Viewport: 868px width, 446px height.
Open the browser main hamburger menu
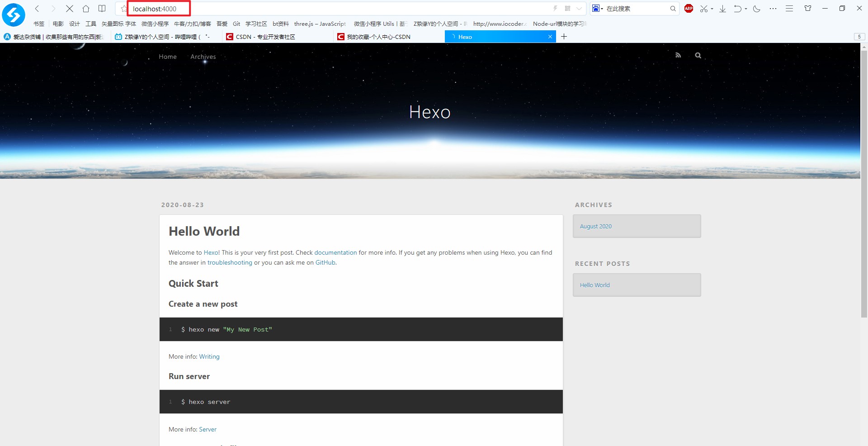[789, 9]
